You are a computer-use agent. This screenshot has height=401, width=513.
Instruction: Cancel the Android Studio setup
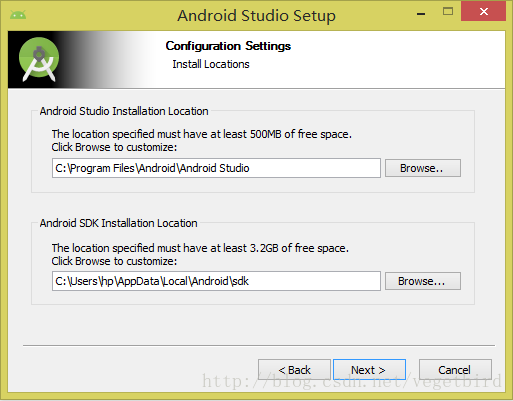point(455,370)
